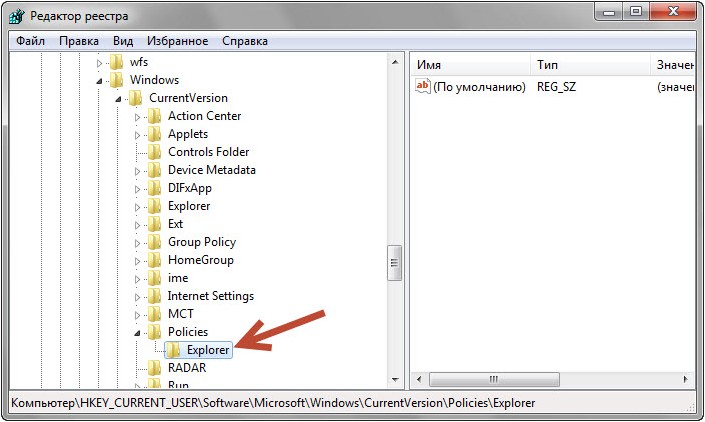This screenshot has width=705, height=422.
Task: Open the Файл menu
Action: click(x=30, y=41)
